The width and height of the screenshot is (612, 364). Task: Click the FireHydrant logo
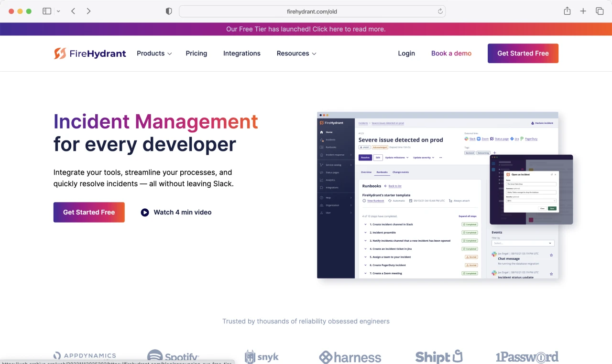pos(90,54)
